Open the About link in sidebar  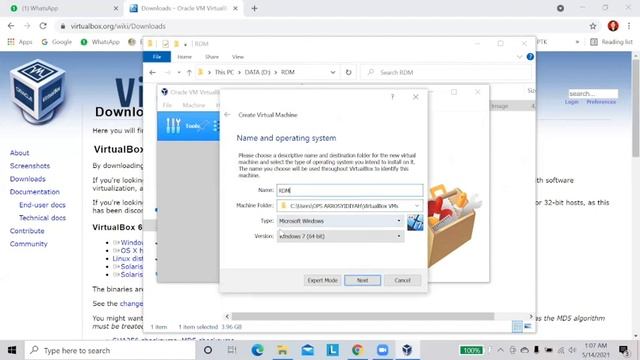19,153
